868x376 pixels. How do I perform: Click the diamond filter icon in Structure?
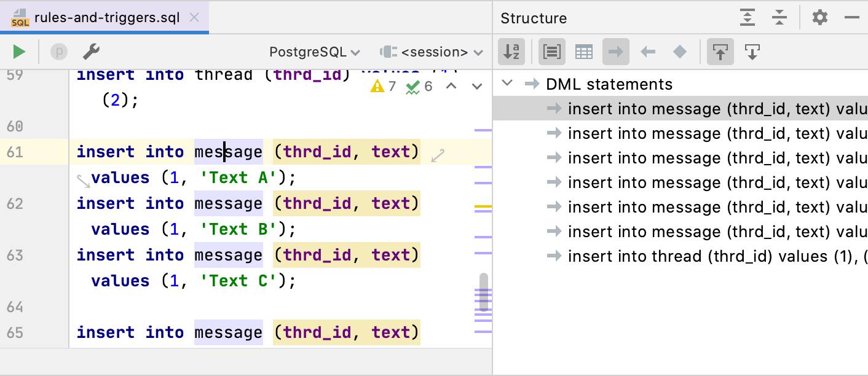pos(679,53)
